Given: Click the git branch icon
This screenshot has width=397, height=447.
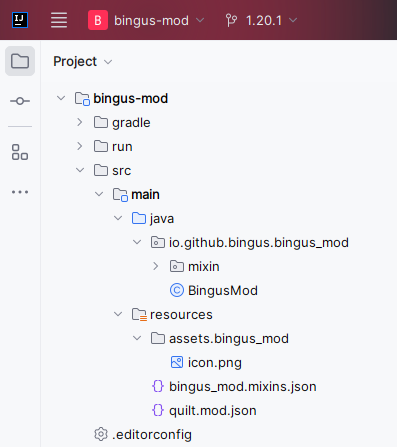Looking at the screenshot, I should [231, 20].
